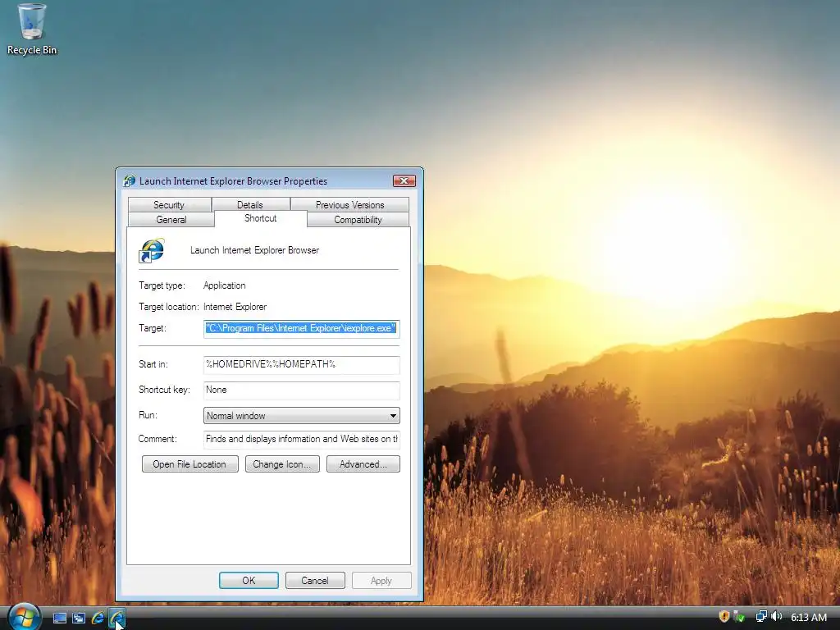Screen dimensions: 840x630
Task: Cancel the properties dialog
Action: (x=315, y=581)
